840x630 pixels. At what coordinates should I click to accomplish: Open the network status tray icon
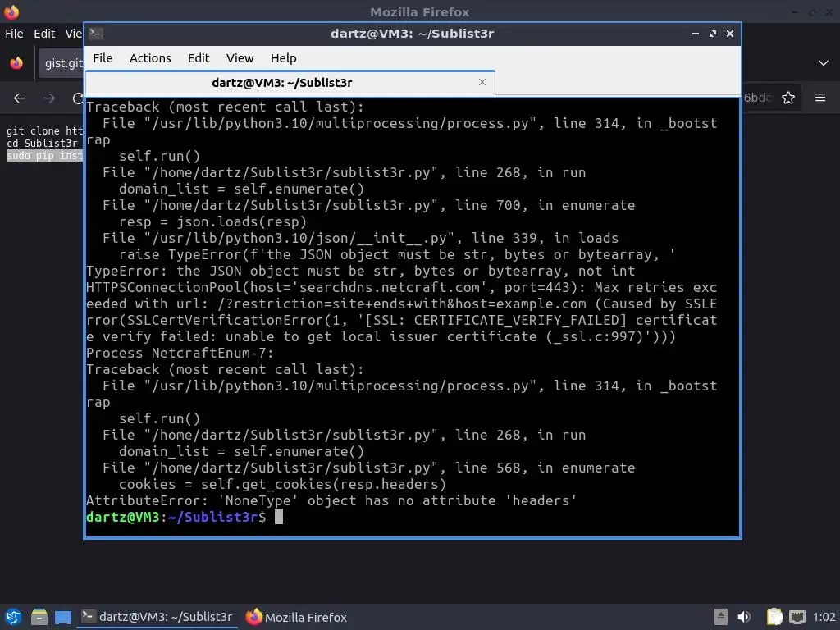pyautogui.click(x=797, y=617)
